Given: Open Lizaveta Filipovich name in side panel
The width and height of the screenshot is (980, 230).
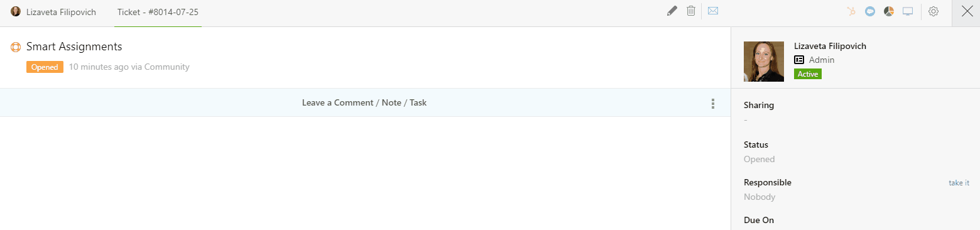Looking at the screenshot, I should click(x=830, y=46).
